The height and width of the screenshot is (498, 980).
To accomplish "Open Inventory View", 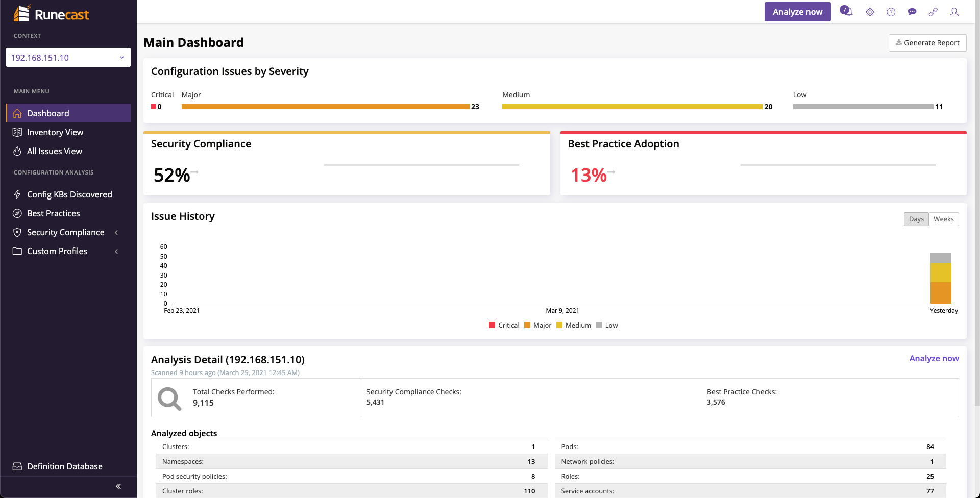I will click(68, 132).
